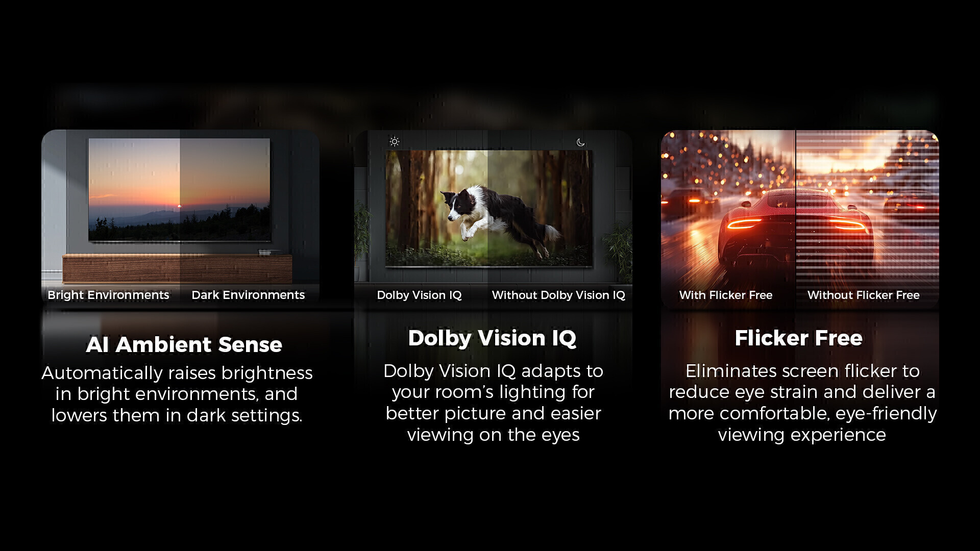Click the Flicker Free description paragraph

[802, 403]
